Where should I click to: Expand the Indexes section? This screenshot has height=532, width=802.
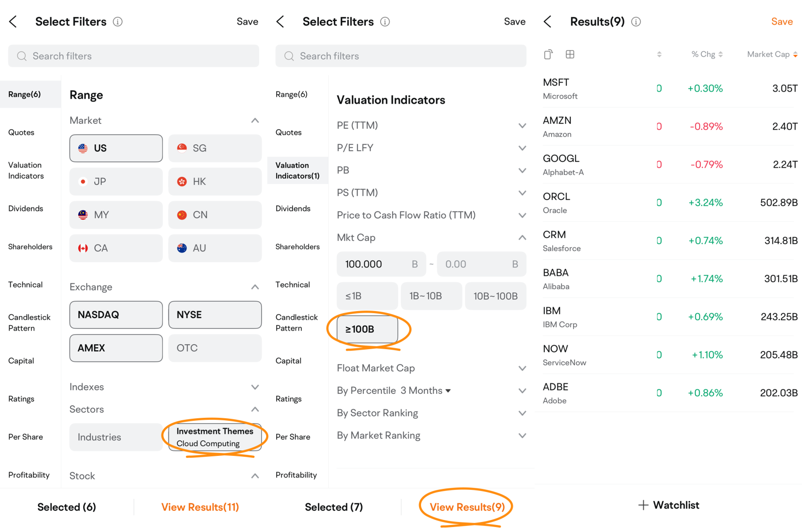pos(255,387)
